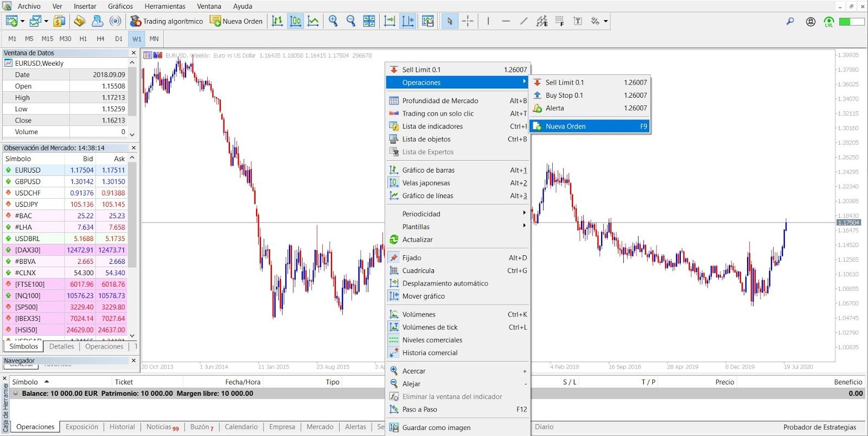
Task: Toggle Trading algorítmico button
Action: click(x=167, y=21)
